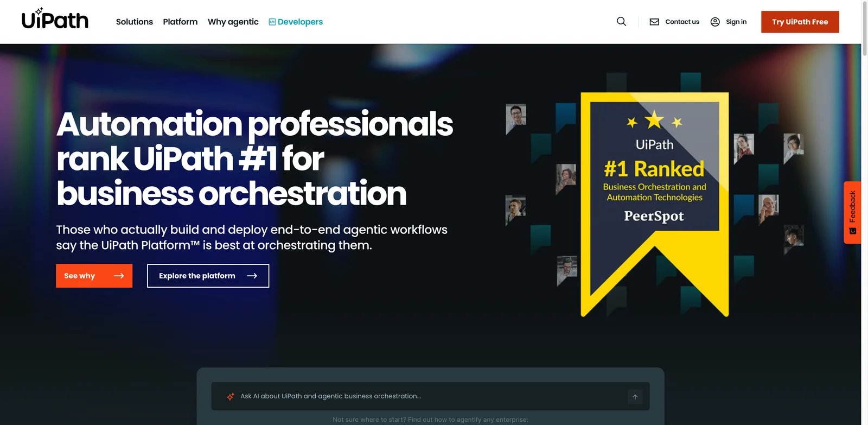Open the Feedback side tab
Viewport: 868px width, 425px height.
coord(852,212)
